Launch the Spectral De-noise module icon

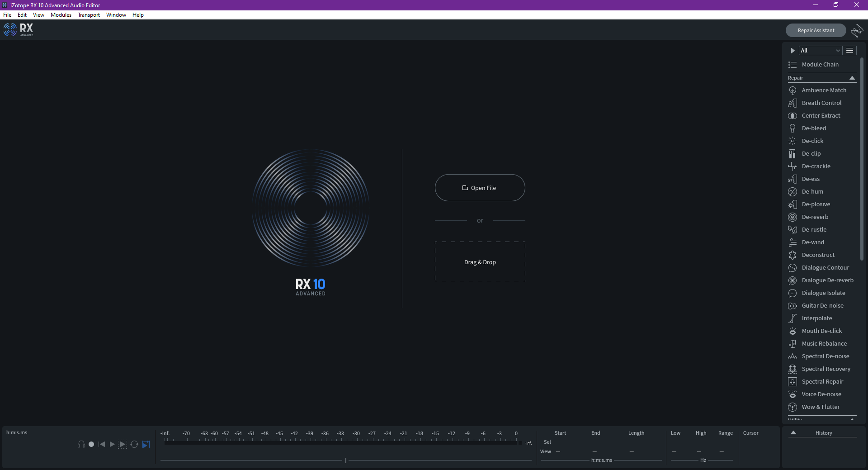(793, 356)
